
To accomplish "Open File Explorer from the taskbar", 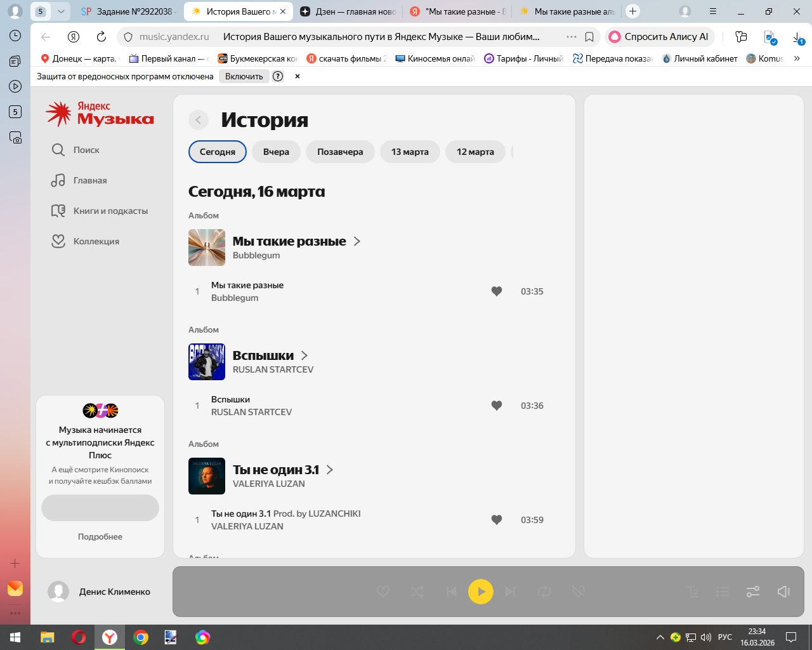I will click(48, 637).
